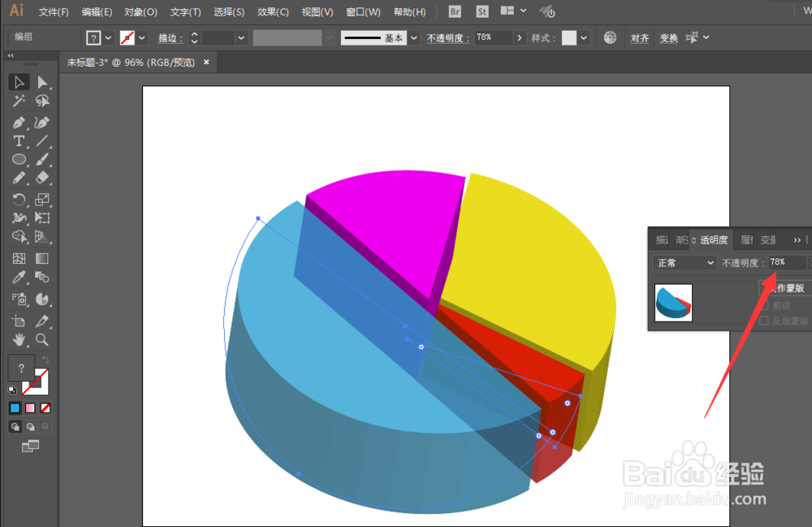Select the Scale tool

pos(42,199)
